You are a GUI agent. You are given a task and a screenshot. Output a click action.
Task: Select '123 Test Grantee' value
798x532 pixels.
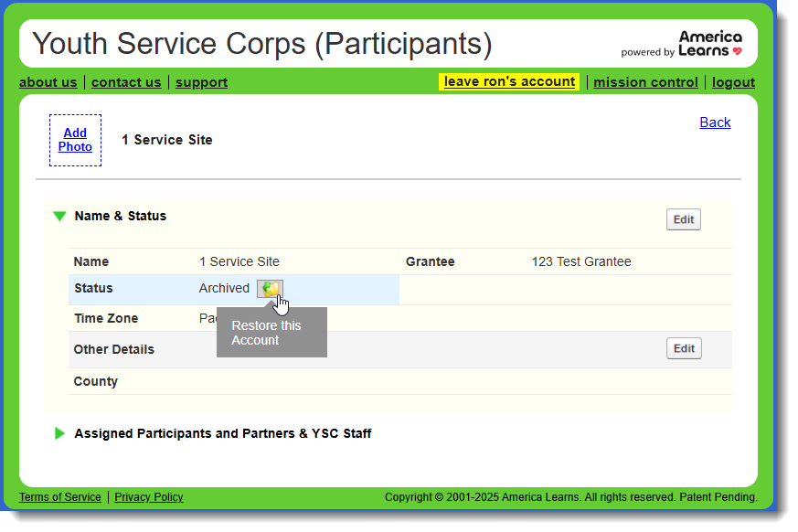point(581,261)
